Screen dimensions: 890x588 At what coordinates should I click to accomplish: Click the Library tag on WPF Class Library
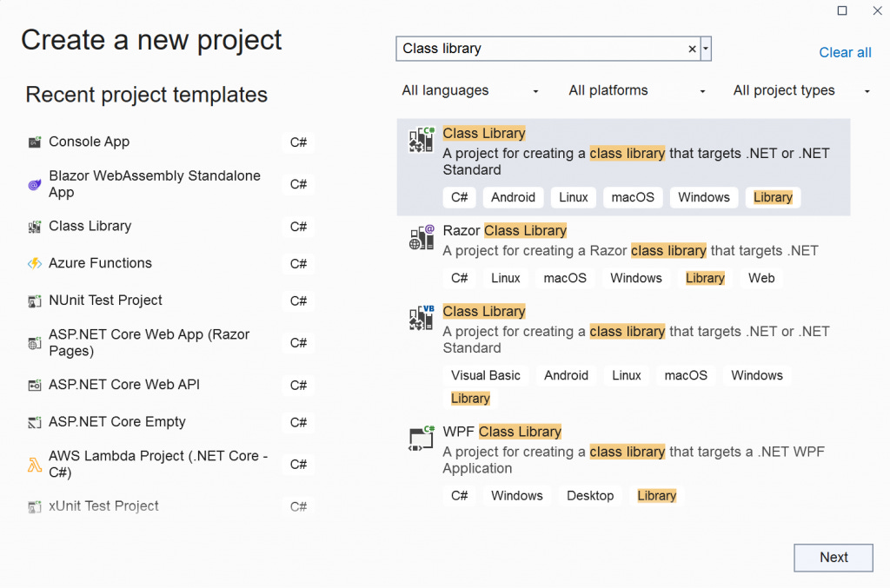657,496
